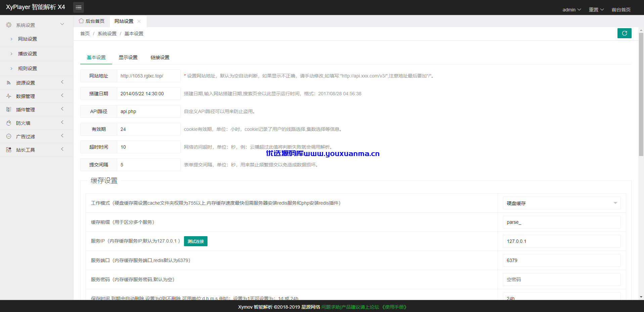Click the 服务密码 空密码 input field
Viewport: 644px width, 312px height.
pyautogui.click(x=562, y=279)
